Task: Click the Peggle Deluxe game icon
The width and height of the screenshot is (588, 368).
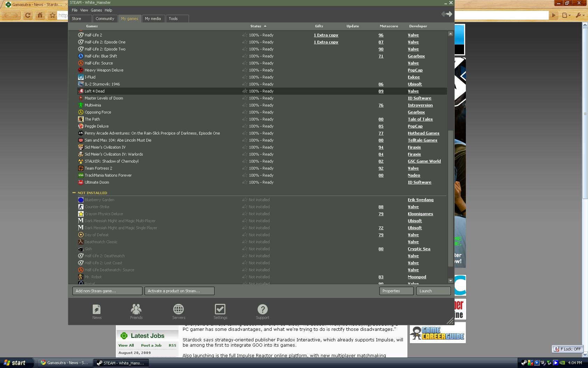Action: [81, 126]
